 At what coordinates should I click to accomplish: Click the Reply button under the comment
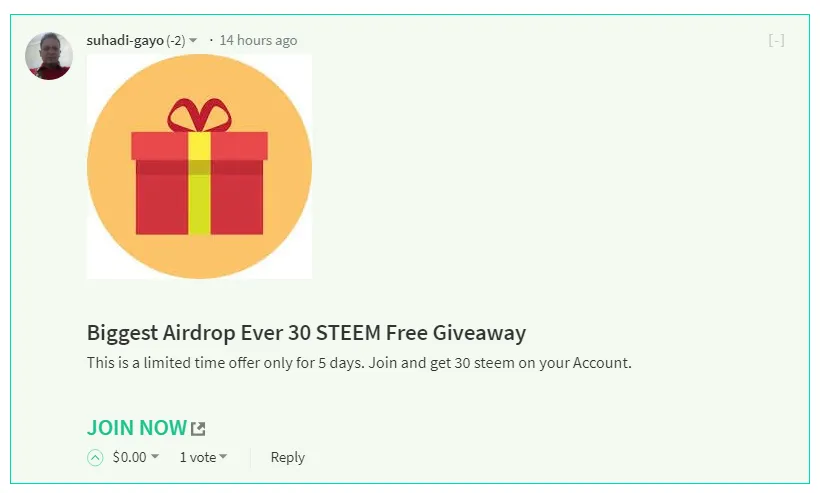pos(288,457)
